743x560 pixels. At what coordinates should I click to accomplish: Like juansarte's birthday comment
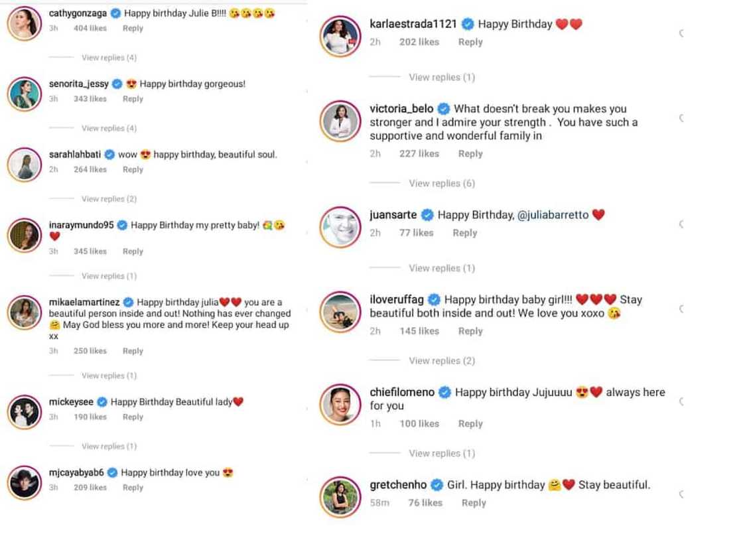pos(681,224)
